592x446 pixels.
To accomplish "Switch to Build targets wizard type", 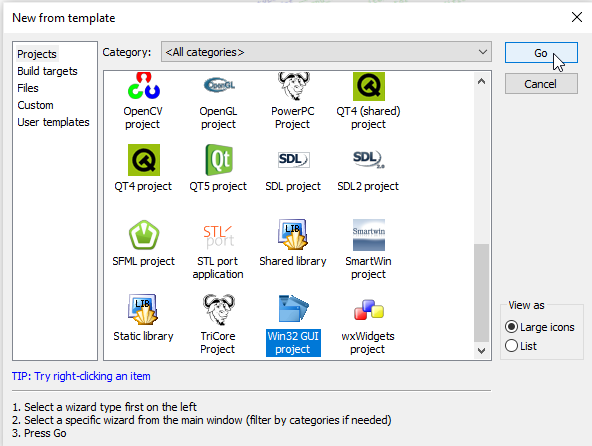I will [47, 71].
